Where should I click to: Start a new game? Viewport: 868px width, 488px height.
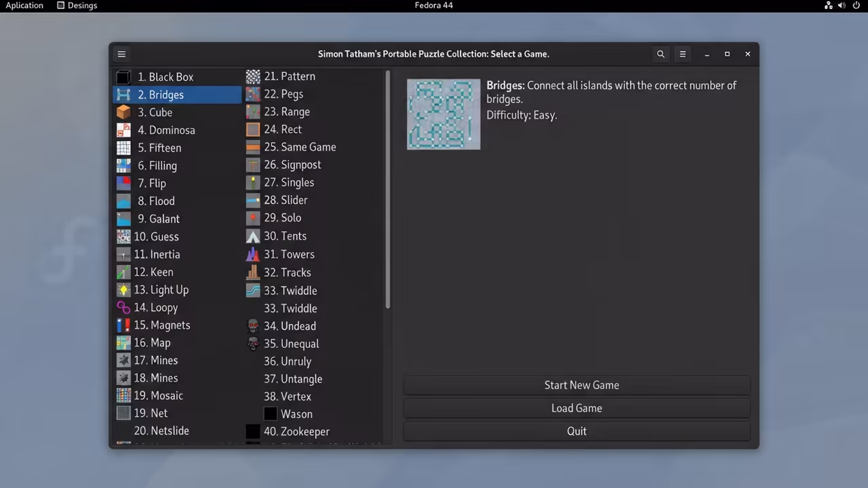click(x=577, y=385)
